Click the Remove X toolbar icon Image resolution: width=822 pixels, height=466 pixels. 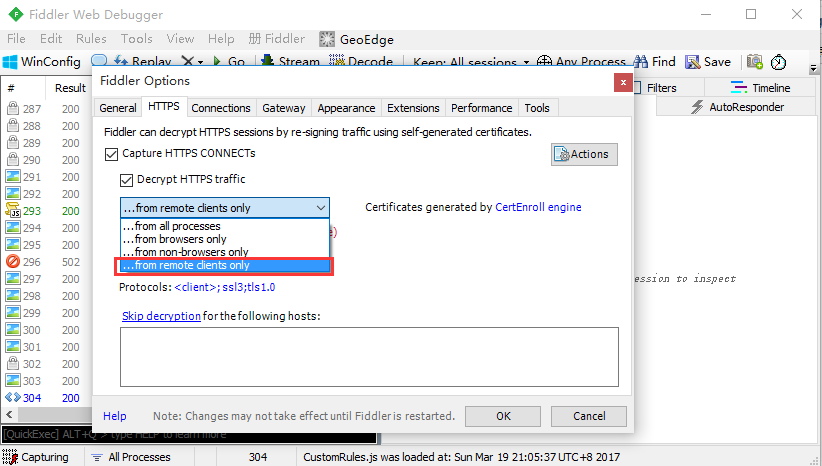188,61
